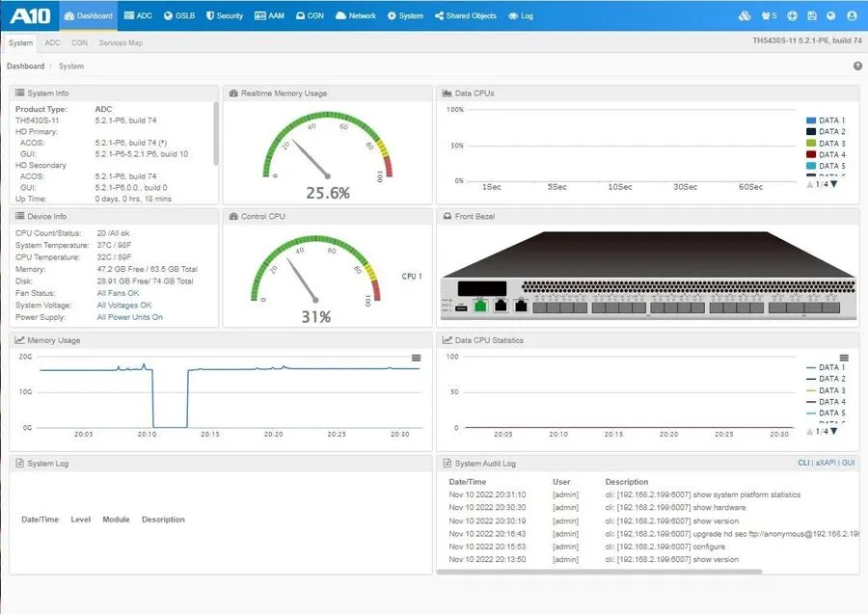Open the ADC menu in top navigation
Viewport: 868px width, 614px height.
coord(138,16)
